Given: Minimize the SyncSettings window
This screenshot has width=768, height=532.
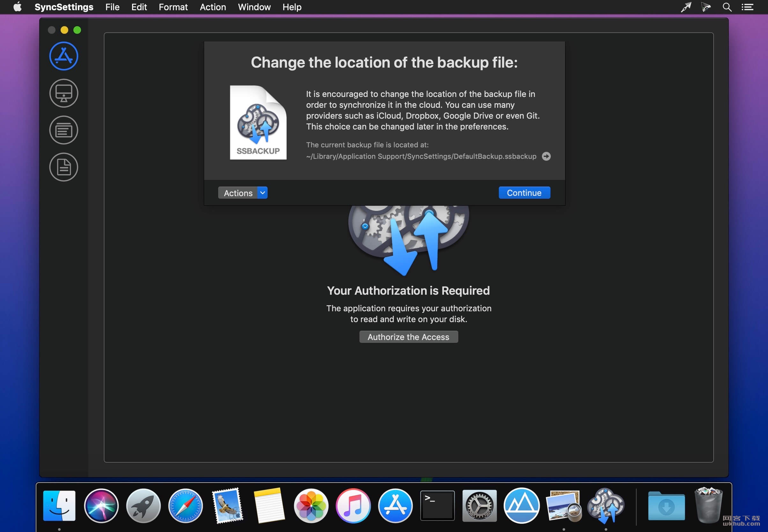Looking at the screenshot, I should [x=64, y=30].
